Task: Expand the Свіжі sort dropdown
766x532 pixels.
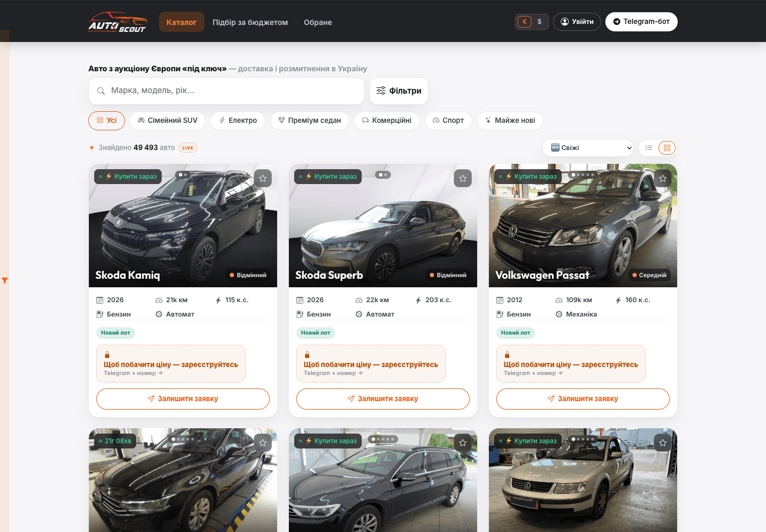Action: pyautogui.click(x=588, y=148)
